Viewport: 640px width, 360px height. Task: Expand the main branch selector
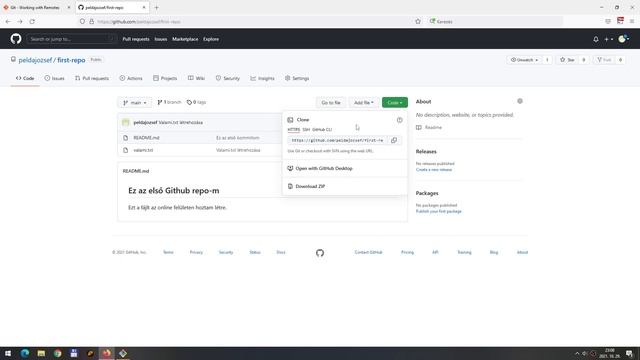[135, 102]
